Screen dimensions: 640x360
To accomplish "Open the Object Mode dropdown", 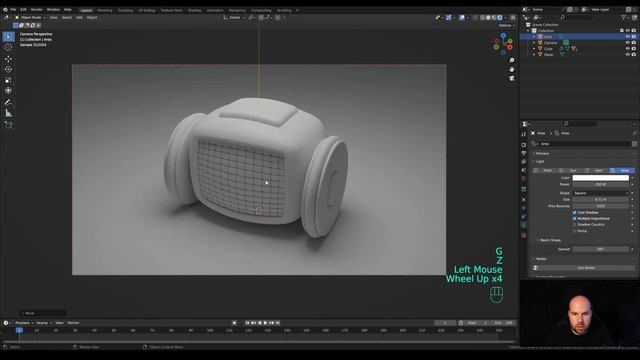I will [x=30, y=18].
